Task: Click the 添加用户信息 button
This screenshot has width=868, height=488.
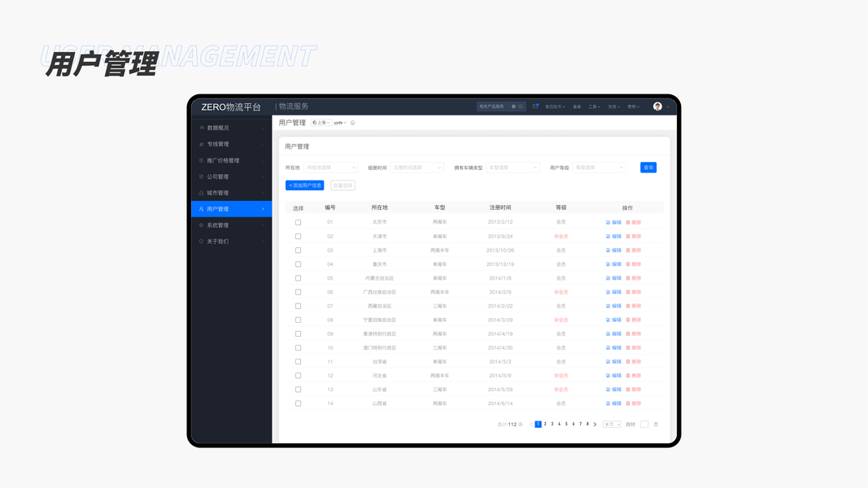Action: point(304,185)
